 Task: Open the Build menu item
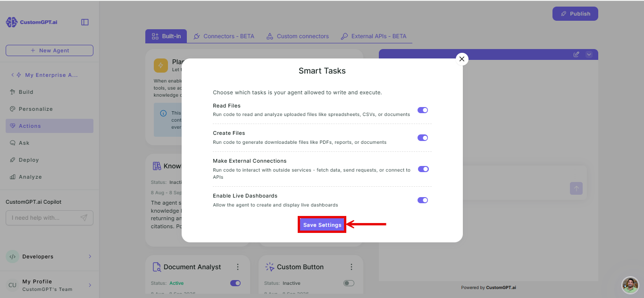(50, 92)
